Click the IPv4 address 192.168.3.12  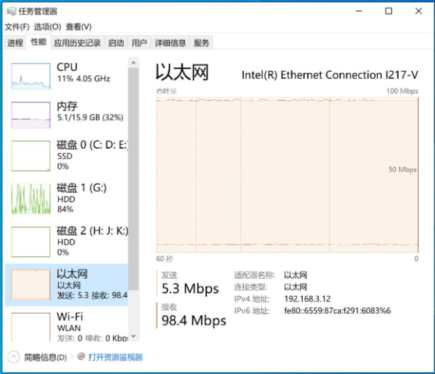click(x=307, y=299)
